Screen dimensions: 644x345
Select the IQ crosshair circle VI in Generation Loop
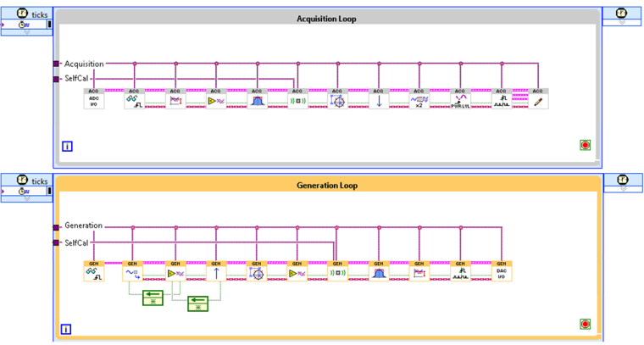click(257, 271)
